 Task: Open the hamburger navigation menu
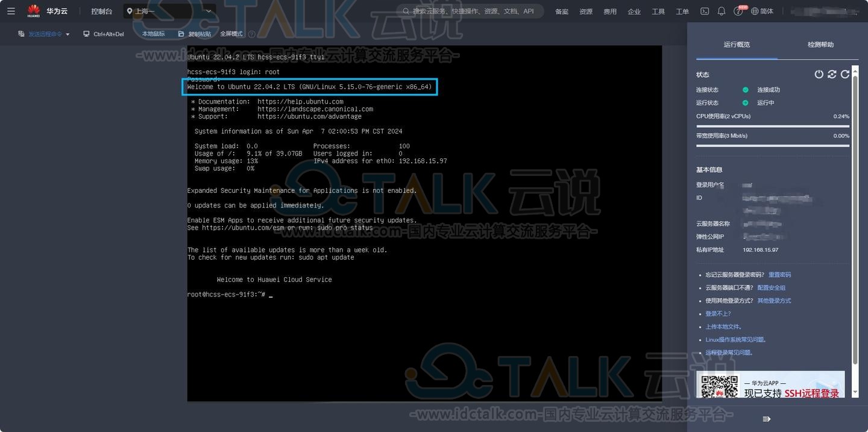click(11, 11)
